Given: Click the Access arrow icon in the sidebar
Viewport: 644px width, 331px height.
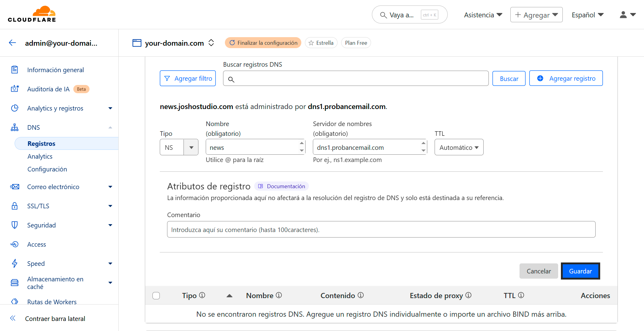Looking at the screenshot, I should click(x=15, y=244).
